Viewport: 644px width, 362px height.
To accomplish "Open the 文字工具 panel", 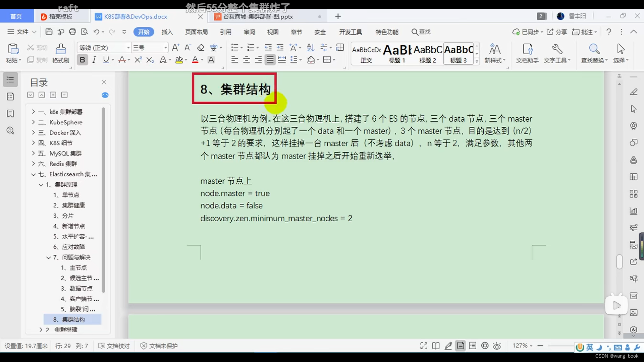I will click(x=557, y=54).
